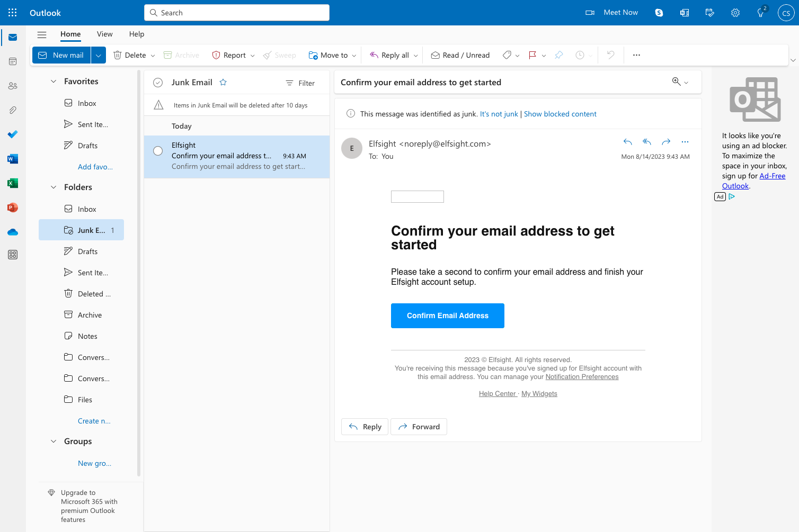Collapse the Folders section
The height and width of the screenshot is (532, 799).
(x=54, y=187)
